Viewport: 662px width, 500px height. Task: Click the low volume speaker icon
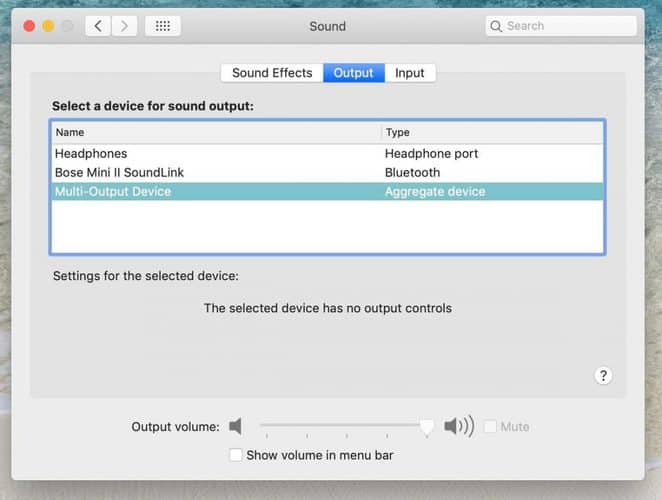click(236, 426)
